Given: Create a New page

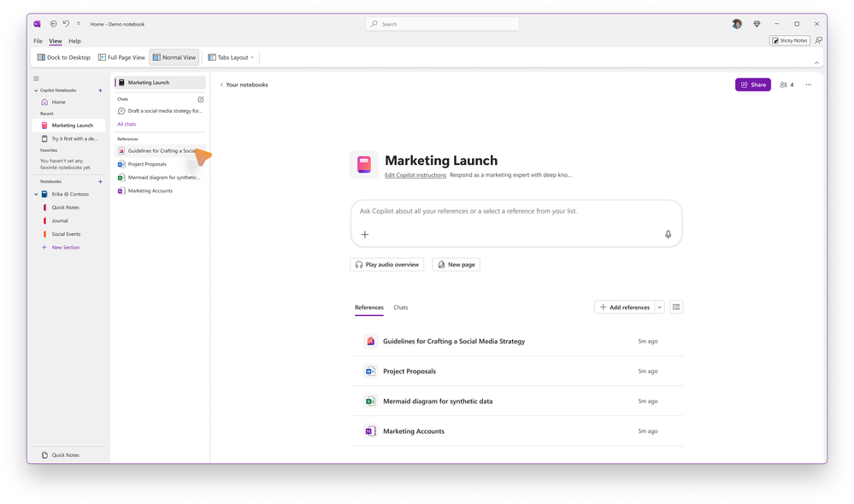Looking at the screenshot, I should tap(456, 265).
